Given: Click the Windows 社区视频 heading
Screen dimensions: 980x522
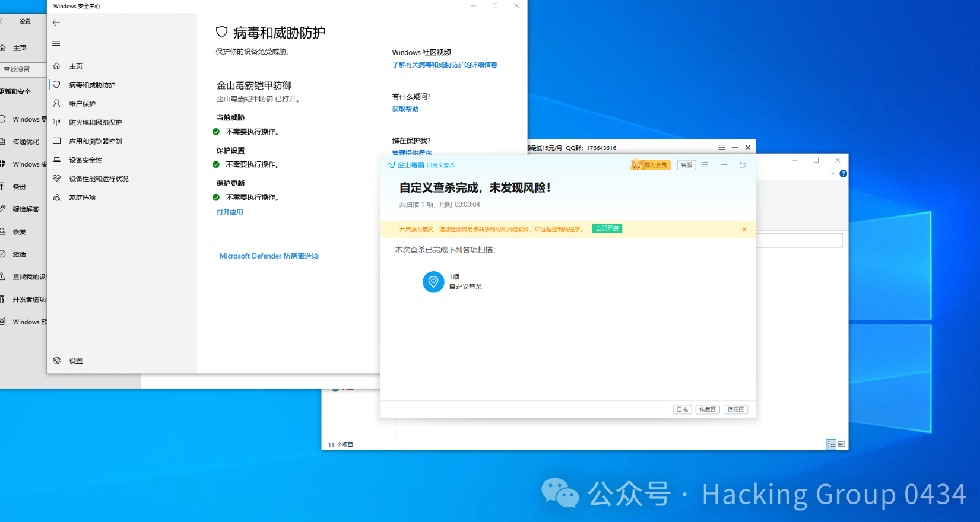Looking at the screenshot, I should [421, 52].
